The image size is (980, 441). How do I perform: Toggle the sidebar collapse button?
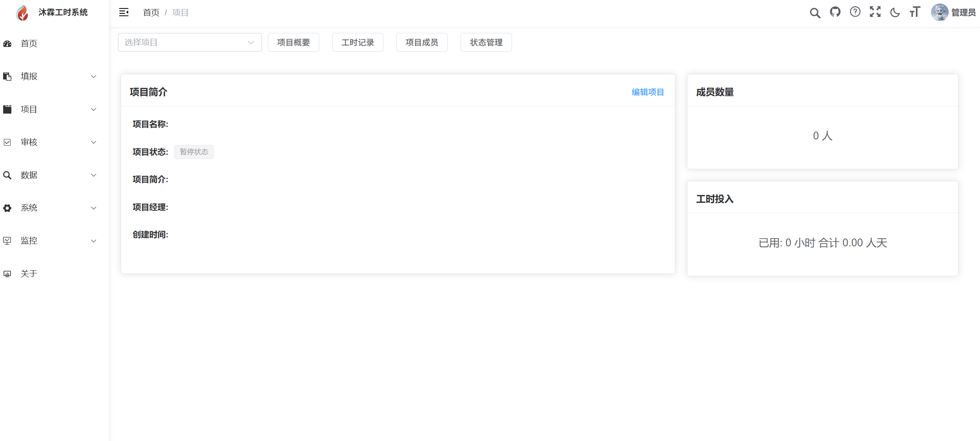124,12
